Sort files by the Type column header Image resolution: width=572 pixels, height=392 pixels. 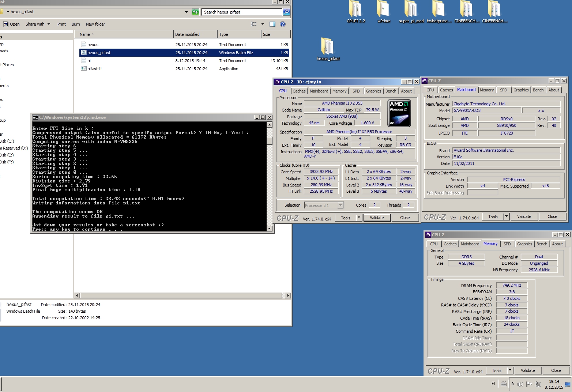tap(239, 34)
